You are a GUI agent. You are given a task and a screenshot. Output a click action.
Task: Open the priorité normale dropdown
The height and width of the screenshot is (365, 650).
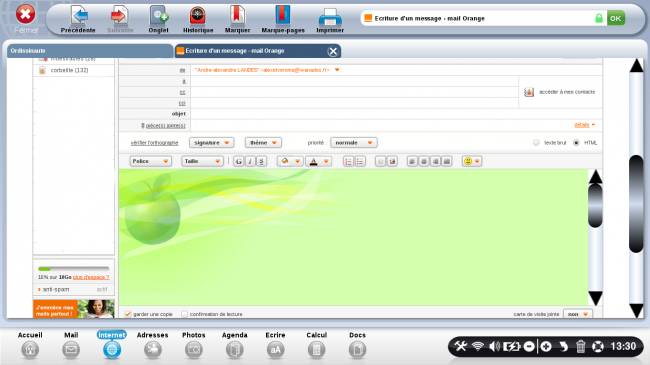[354, 143]
